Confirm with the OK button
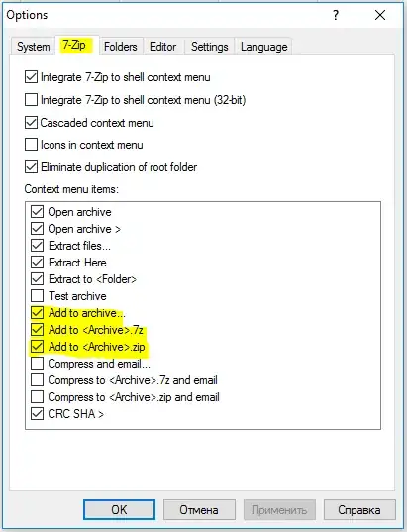The width and height of the screenshot is (407, 532). (x=119, y=509)
